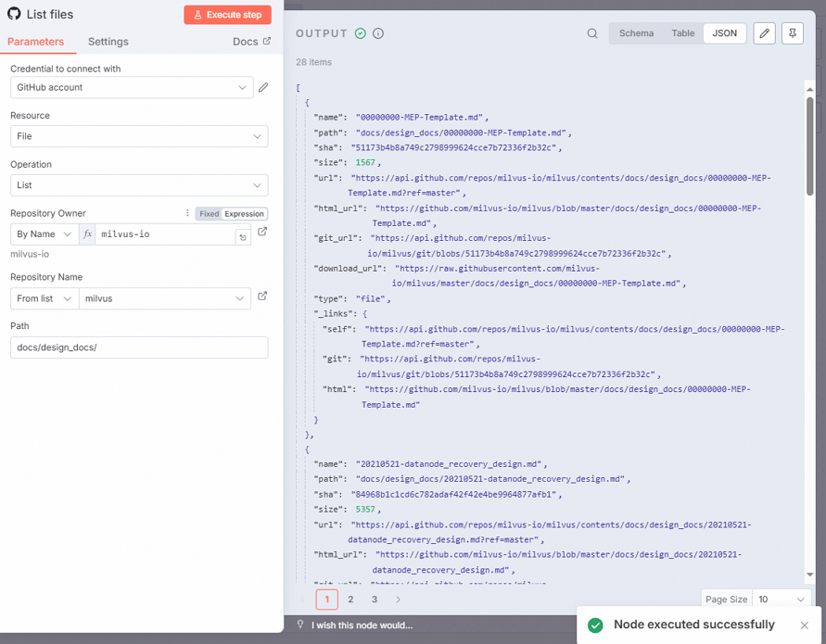This screenshot has height=644, width=826.
Task: Go to output page 2
Action: tap(350, 600)
